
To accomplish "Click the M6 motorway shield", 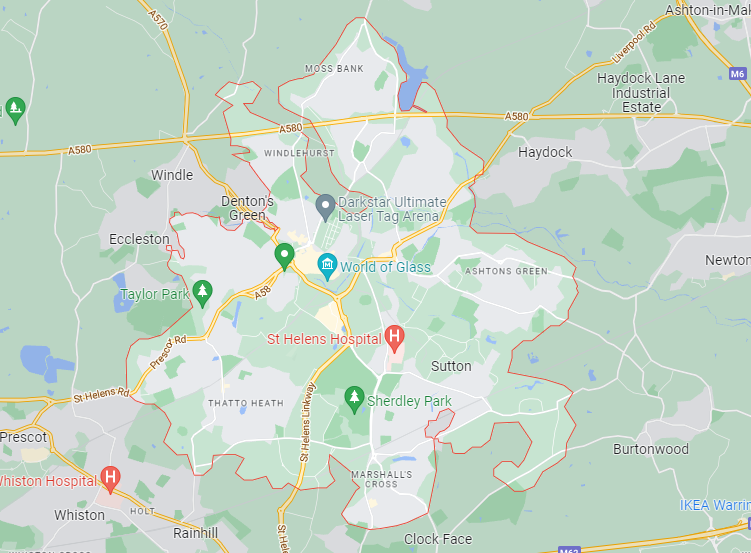I will (x=738, y=74).
